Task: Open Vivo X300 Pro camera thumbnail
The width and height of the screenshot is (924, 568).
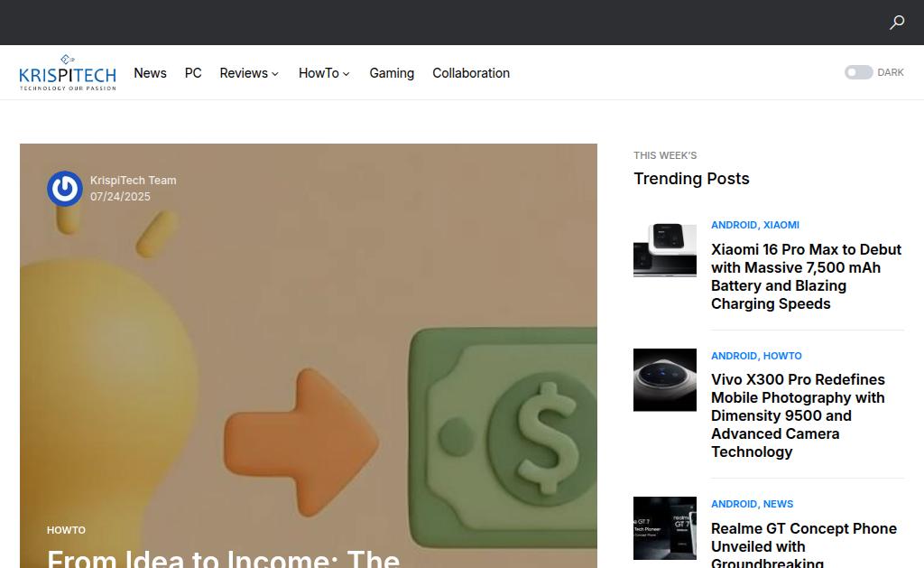Action: [x=665, y=380]
